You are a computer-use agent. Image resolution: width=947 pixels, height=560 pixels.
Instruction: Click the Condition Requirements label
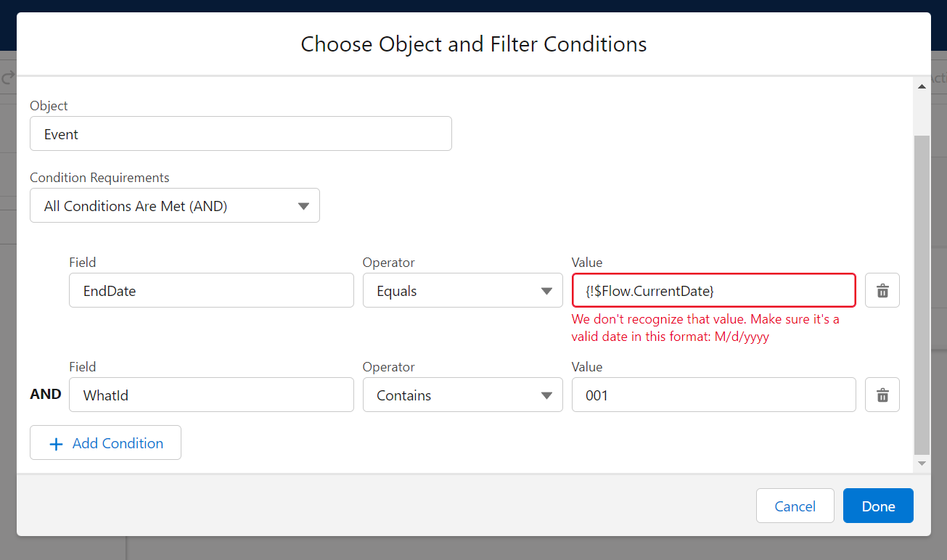99,178
